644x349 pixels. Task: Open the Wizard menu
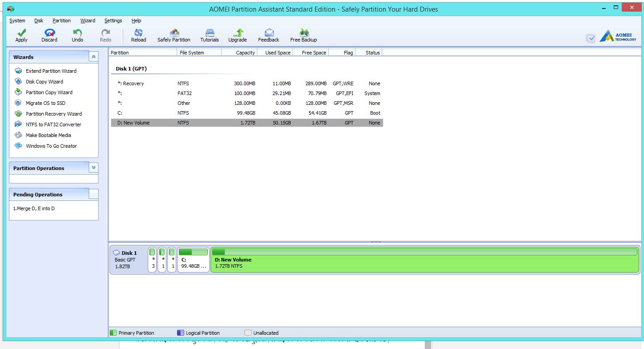88,21
